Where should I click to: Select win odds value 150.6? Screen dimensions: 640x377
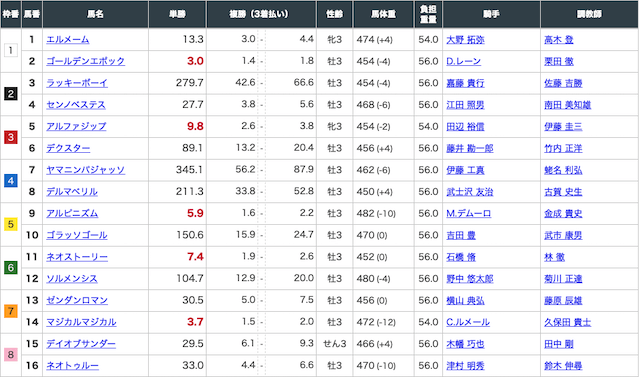click(x=190, y=235)
